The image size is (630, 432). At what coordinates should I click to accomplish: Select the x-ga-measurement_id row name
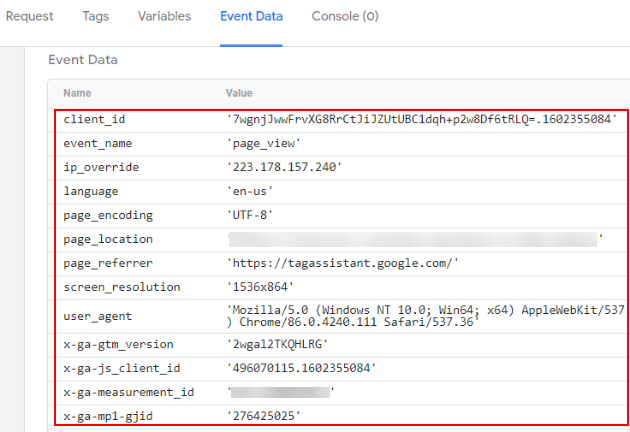129,392
